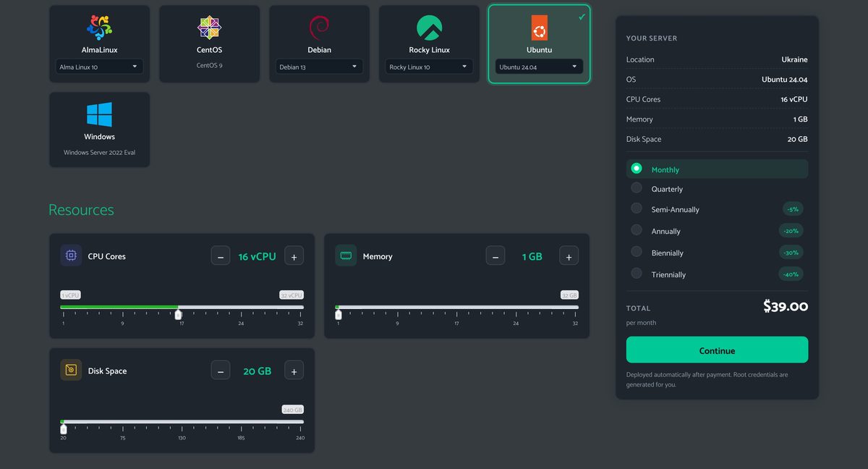The width and height of the screenshot is (868, 469).
Task: Expand the Ubuntu 24.04 version dropdown
Action: point(539,67)
